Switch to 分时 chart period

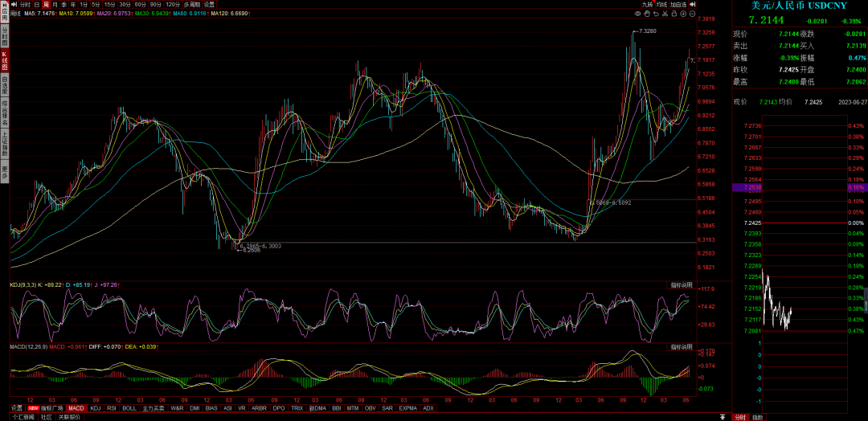click(25, 5)
